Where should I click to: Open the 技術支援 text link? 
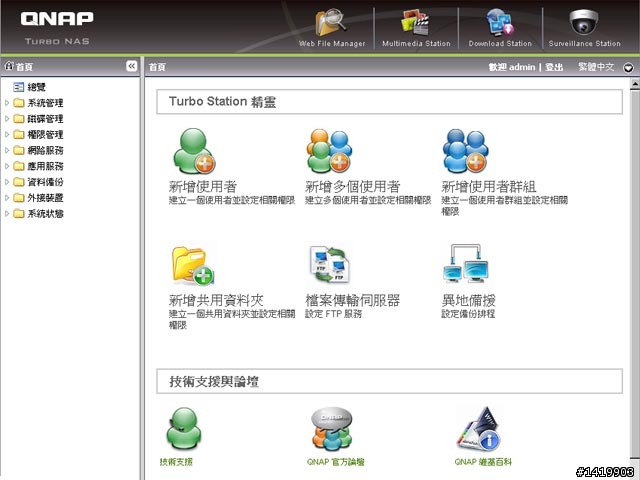[176, 462]
